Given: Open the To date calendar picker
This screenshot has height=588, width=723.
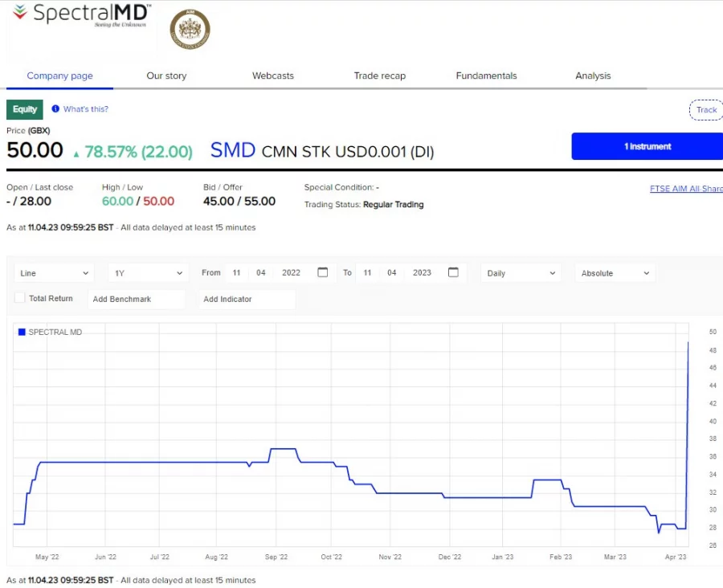Looking at the screenshot, I should (453, 272).
